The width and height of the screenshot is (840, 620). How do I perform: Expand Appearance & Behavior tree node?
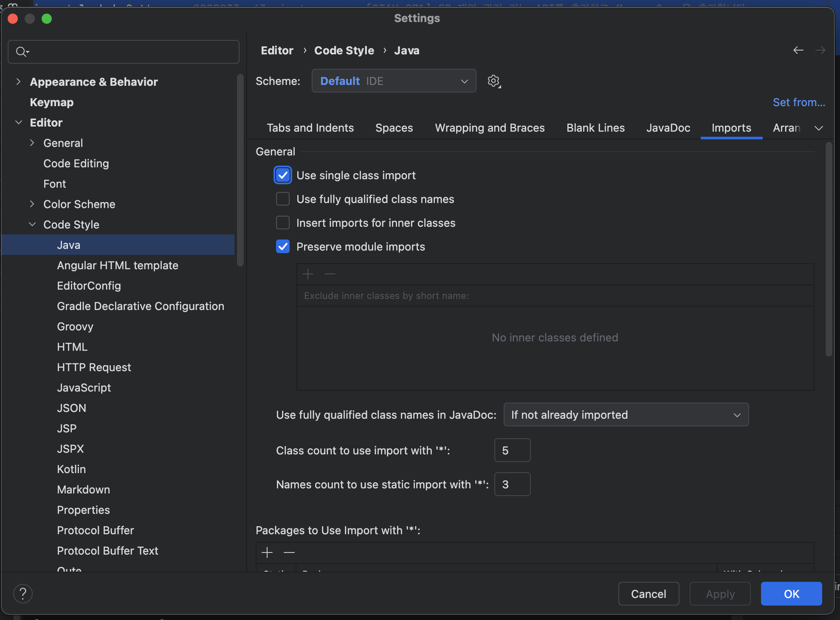pyautogui.click(x=18, y=82)
